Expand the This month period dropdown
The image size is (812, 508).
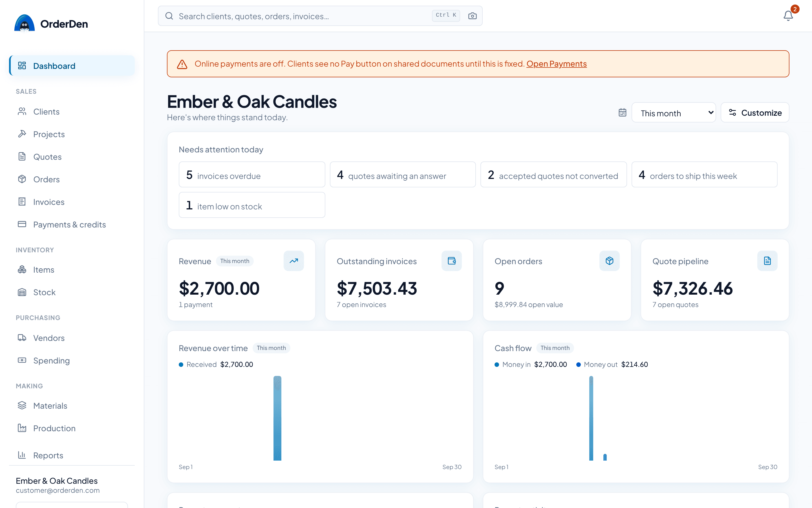(x=673, y=113)
